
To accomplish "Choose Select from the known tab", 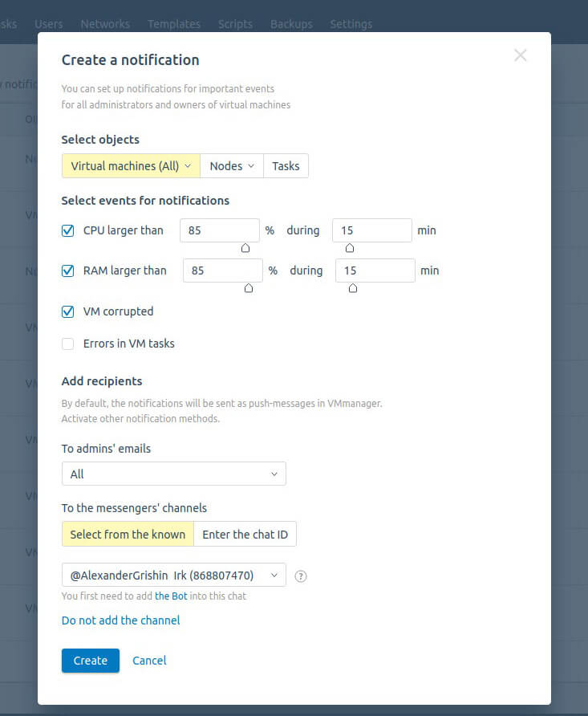I will coord(128,535).
